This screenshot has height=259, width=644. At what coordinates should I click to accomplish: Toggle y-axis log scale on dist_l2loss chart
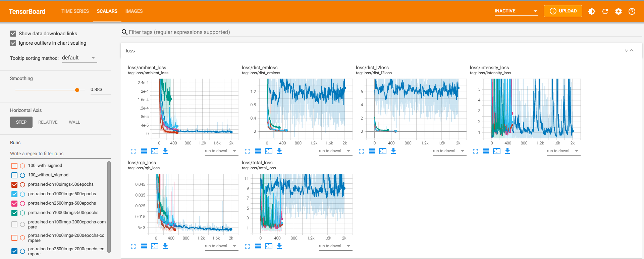(x=372, y=151)
